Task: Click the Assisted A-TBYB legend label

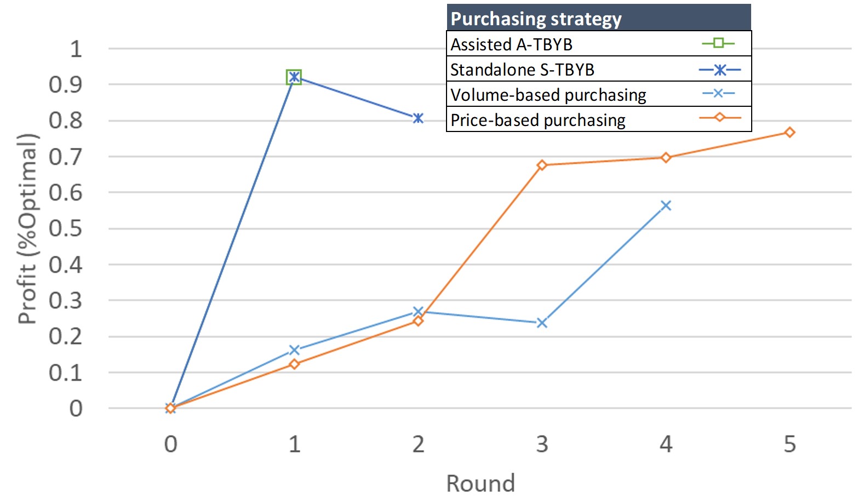Action: [511, 44]
